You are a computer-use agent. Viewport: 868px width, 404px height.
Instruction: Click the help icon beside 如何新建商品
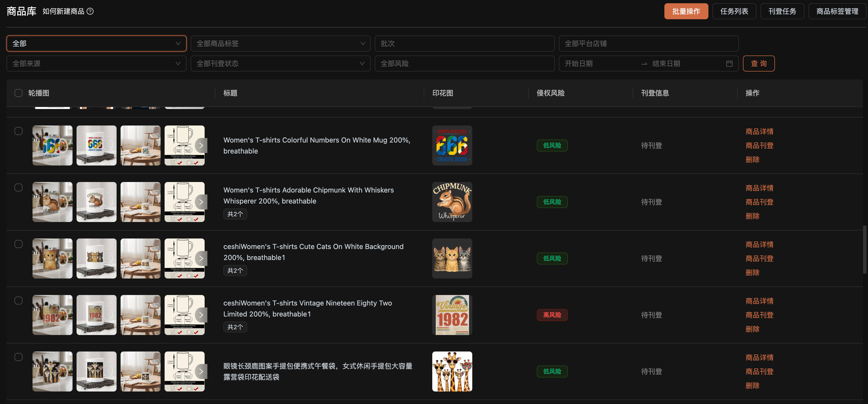click(x=90, y=11)
